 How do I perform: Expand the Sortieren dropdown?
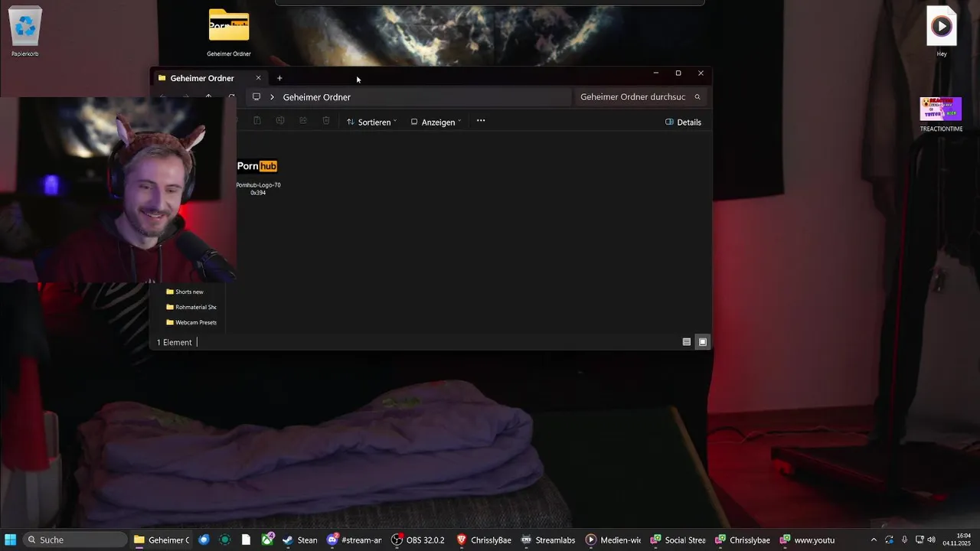tap(371, 122)
